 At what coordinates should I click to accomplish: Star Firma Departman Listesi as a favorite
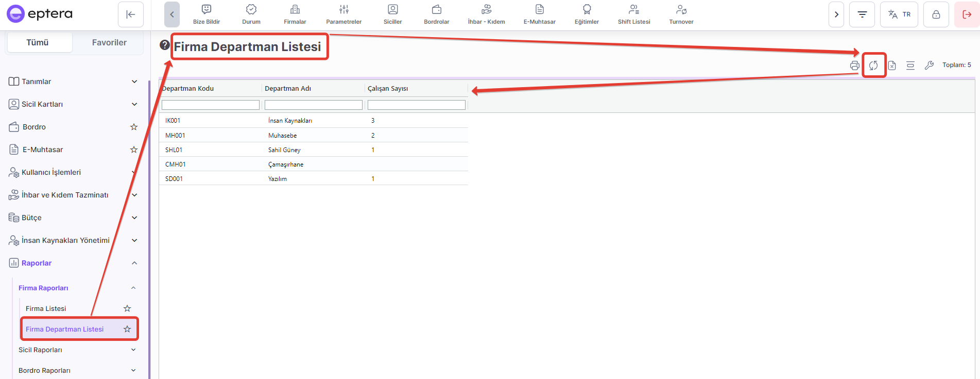[x=127, y=329]
